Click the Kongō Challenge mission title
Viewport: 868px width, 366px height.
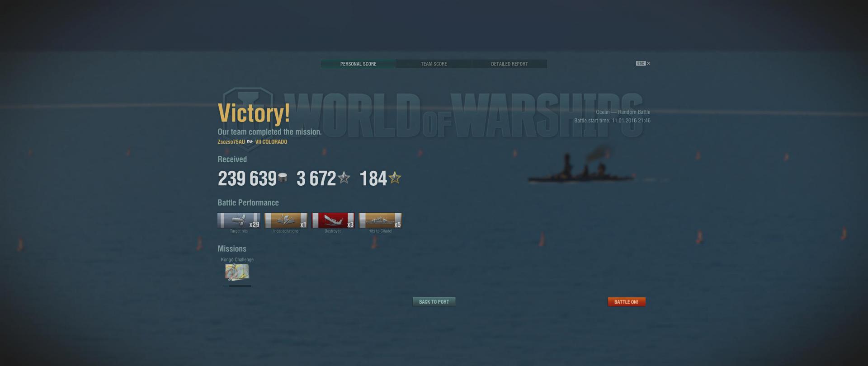coord(237,259)
